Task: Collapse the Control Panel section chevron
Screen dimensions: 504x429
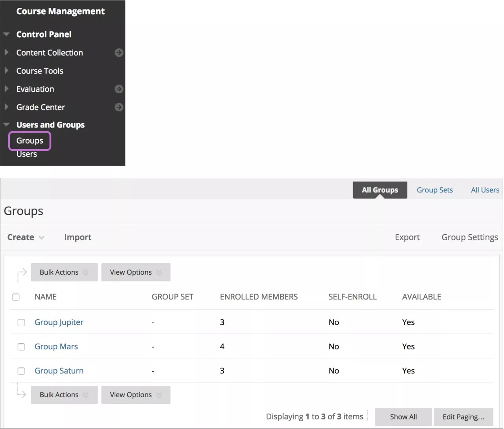Action: pos(6,34)
